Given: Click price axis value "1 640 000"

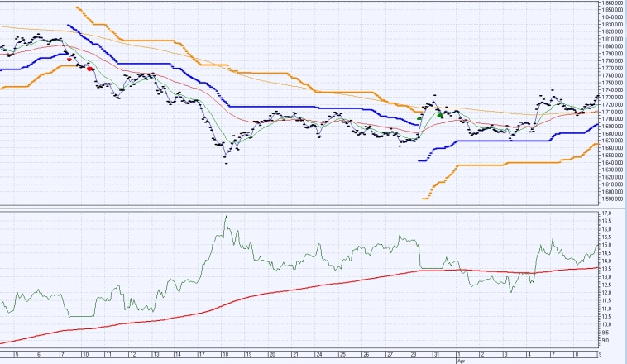Looking at the screenshot, I should [613, 163].
